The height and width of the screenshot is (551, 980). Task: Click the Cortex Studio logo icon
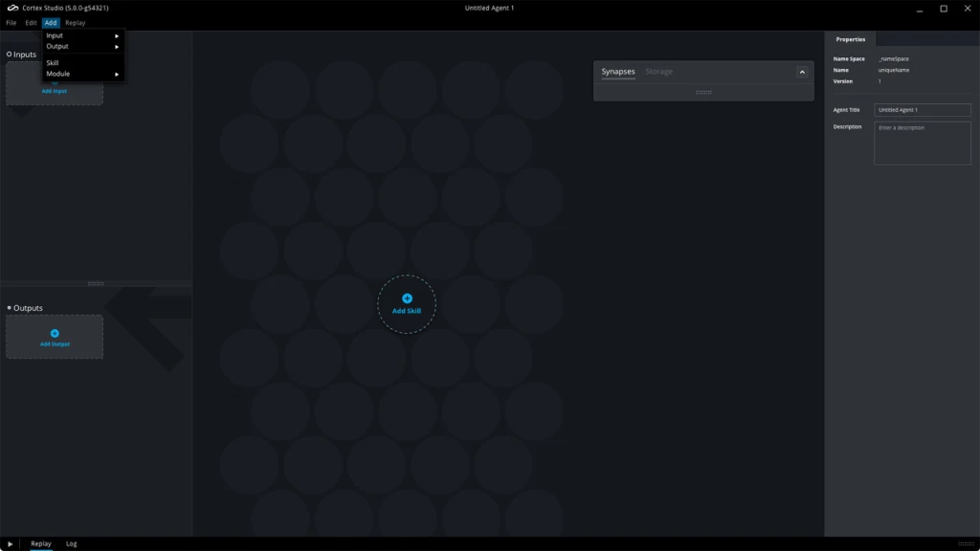pos(12,8)
